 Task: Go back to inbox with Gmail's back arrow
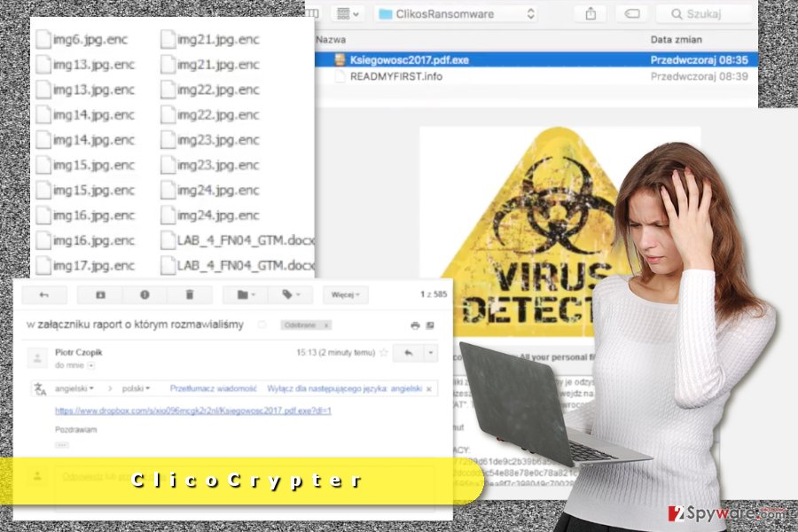tap(44, 294)
